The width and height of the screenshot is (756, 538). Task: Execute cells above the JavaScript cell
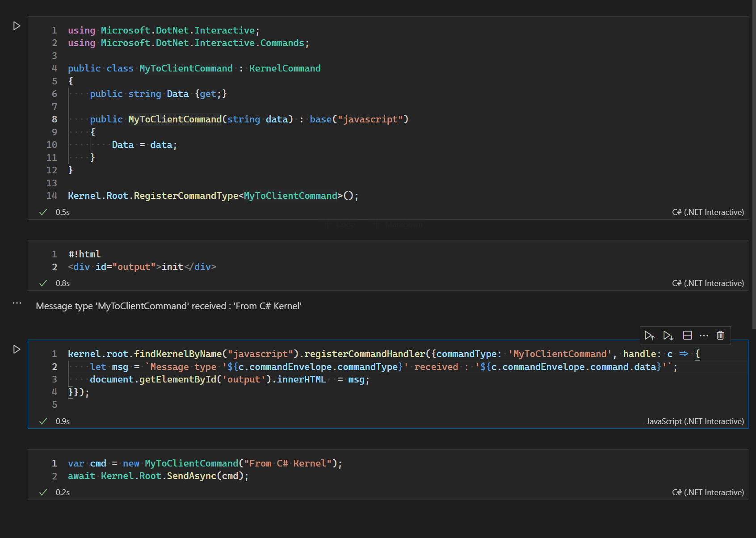click(x=650, y=335)
